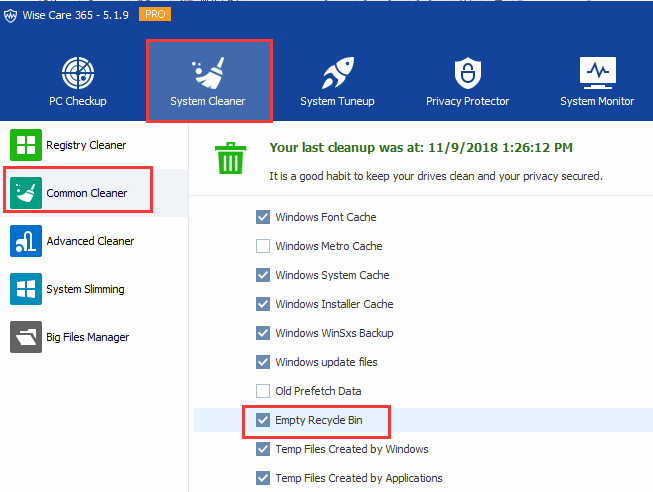Click the Windows System Cache label
Viewport: 653px width, 492px height.
coord(332,275)
